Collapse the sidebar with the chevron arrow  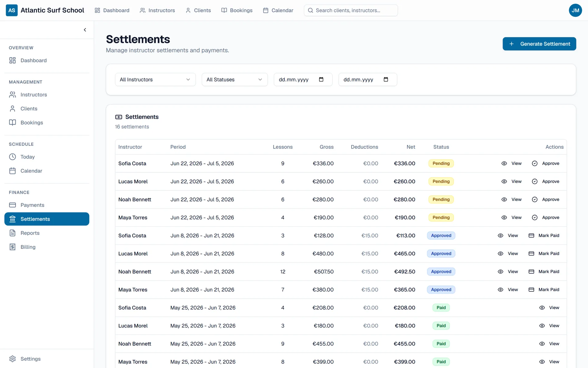pyautogui.click(x=85, y=30)
